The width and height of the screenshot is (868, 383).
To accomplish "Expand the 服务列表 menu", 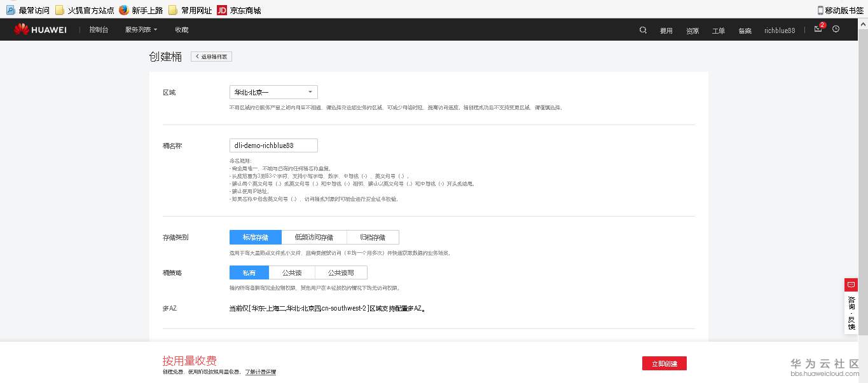I will (139, 29).
